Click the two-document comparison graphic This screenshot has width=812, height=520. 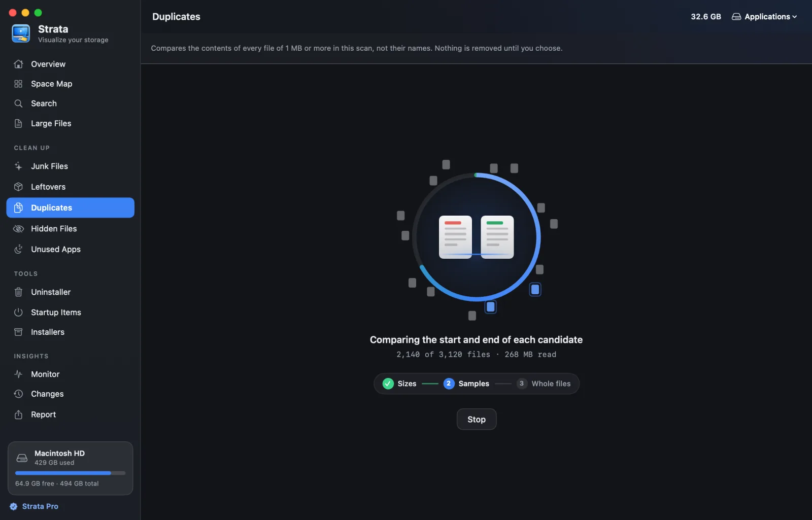click(x=476, y=237)
